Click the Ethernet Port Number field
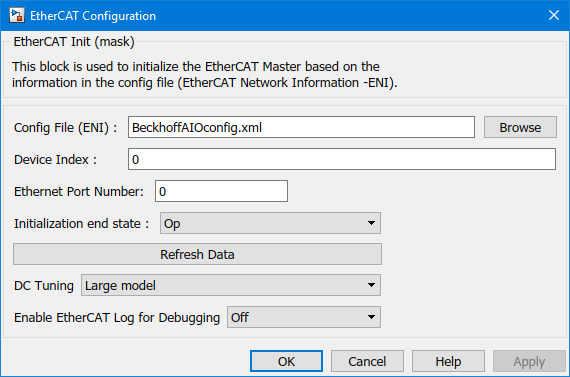Image resolution: width=570 pixels, height=377 pixels. 221,191
